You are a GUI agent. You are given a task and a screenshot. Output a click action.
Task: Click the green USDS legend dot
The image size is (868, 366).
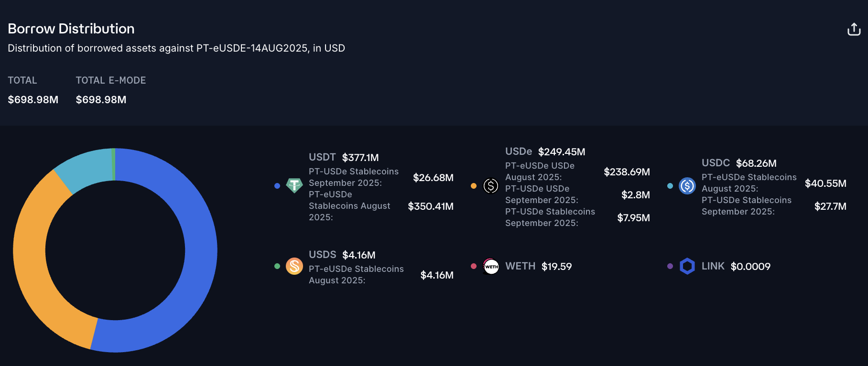[277, 266]
